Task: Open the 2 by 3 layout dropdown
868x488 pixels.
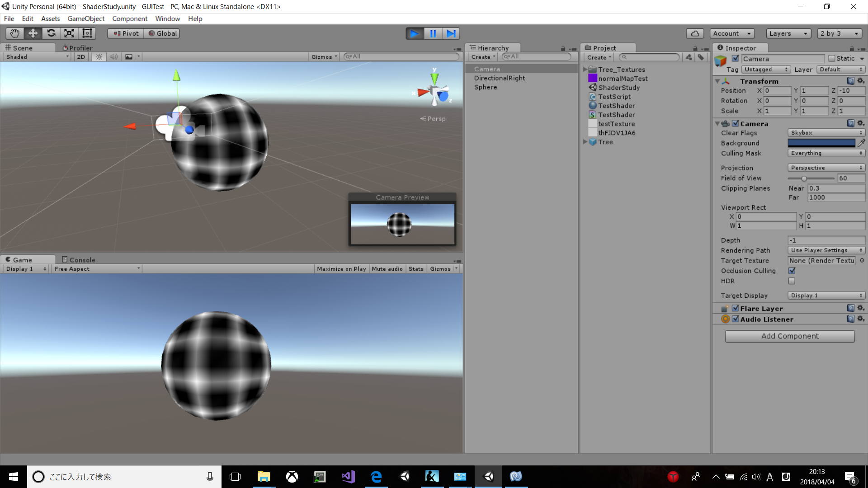Action: click(840, 33)
